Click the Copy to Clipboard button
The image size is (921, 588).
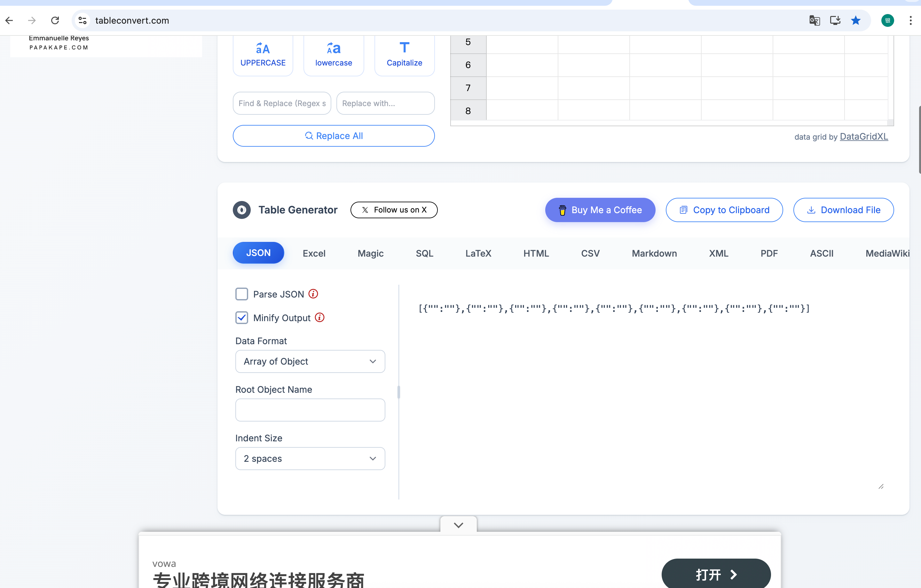pos(724,210)
